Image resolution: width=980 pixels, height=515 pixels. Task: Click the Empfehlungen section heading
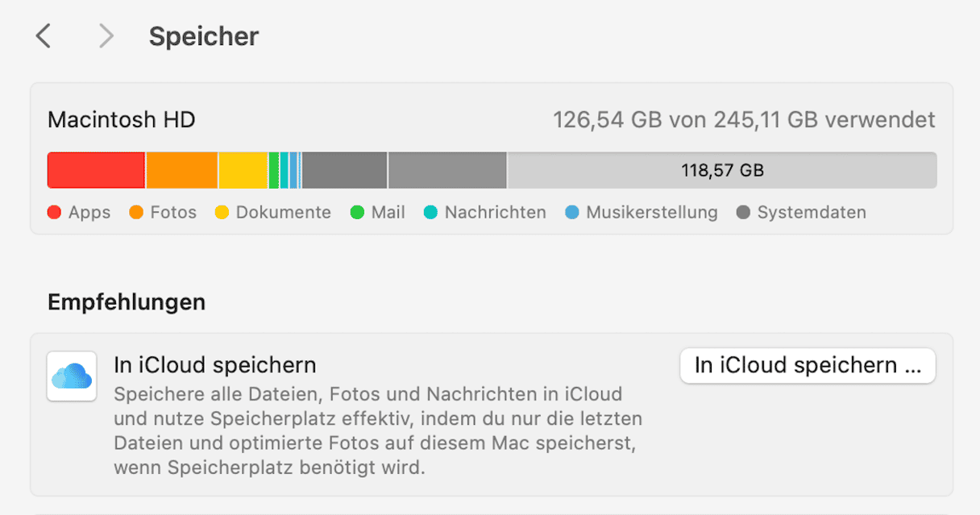(127, 302)
